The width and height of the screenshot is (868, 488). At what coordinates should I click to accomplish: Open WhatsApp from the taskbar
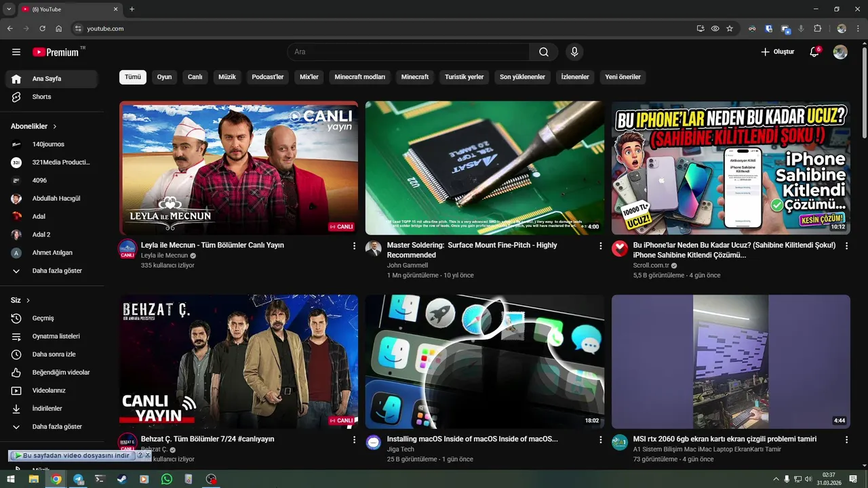click(167, 479)
